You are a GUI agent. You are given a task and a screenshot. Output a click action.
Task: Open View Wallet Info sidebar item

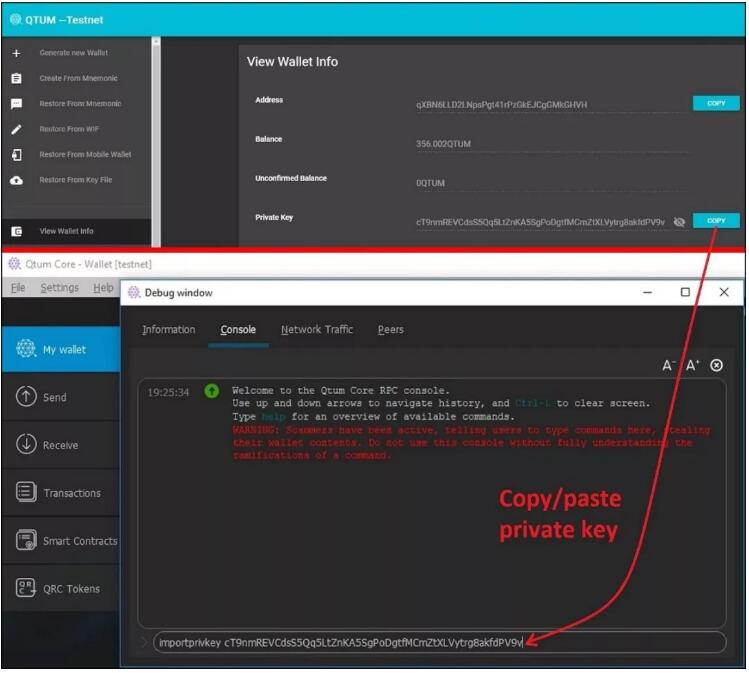[x=66, y=231]
